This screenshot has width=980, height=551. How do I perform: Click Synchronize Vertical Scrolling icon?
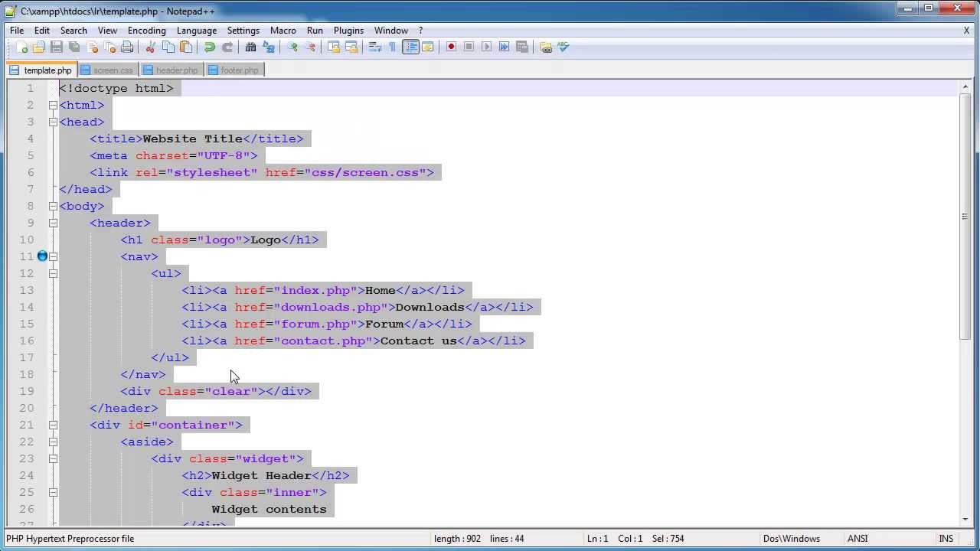click(x=334, y=47)
